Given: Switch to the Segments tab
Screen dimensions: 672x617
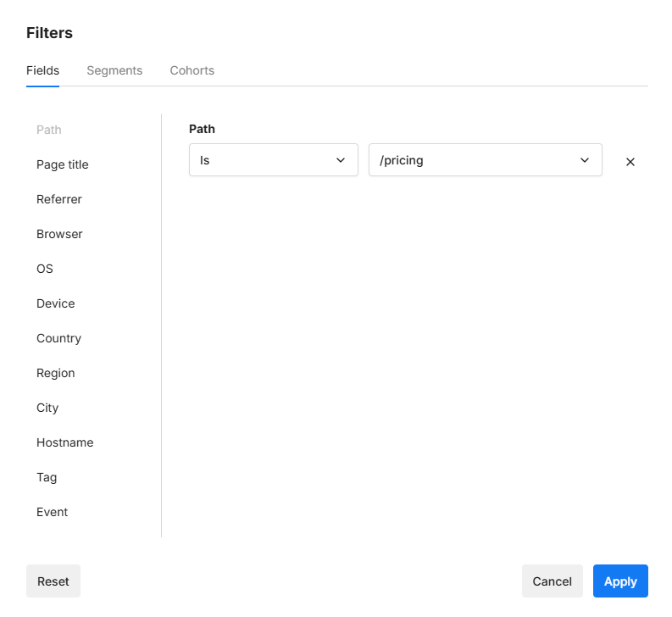Looking at the screenshot, I should point(114,70).
